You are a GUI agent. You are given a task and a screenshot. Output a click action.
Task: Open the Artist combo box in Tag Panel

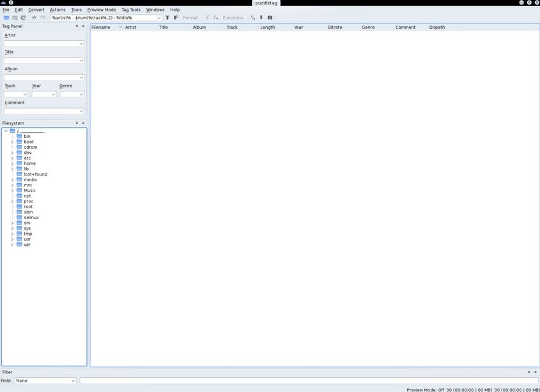(81, 43)
